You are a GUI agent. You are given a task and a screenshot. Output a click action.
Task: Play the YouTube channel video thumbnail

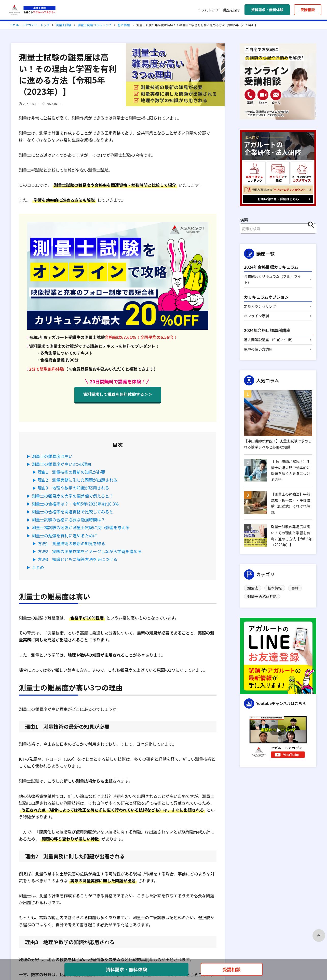point(278,730)
